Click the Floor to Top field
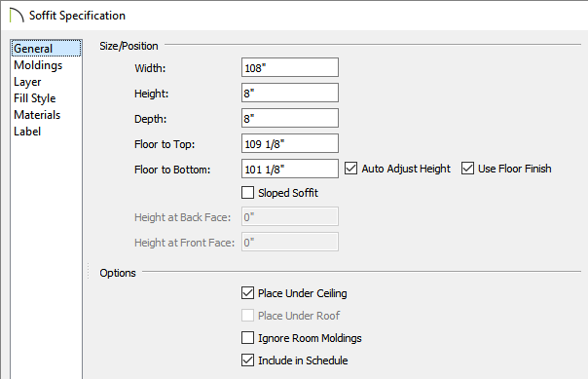The image size is (588, 379). 290,143
